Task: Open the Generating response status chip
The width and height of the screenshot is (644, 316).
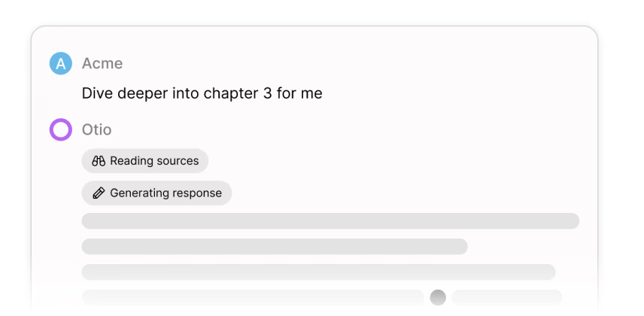Action: (x=156, y=193)
